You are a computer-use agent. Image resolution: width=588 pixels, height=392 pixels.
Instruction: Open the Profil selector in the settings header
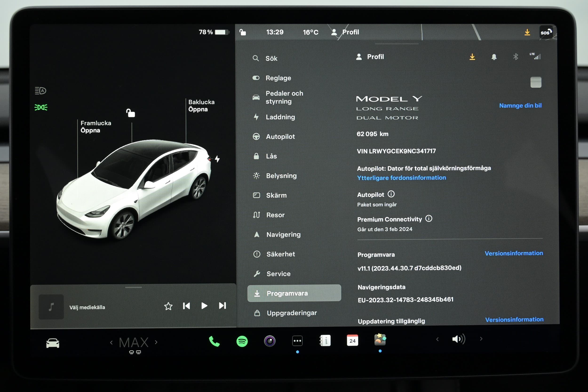click(x=370, y=57)
